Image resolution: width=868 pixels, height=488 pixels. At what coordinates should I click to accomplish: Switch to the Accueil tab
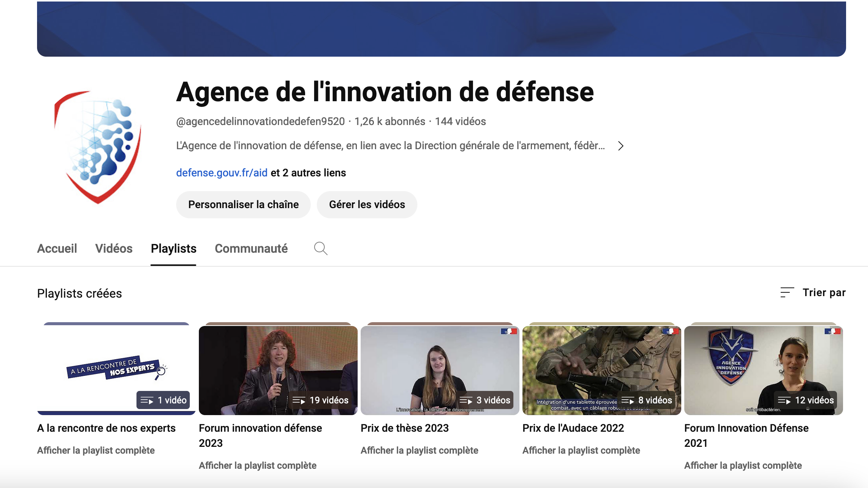57,249
